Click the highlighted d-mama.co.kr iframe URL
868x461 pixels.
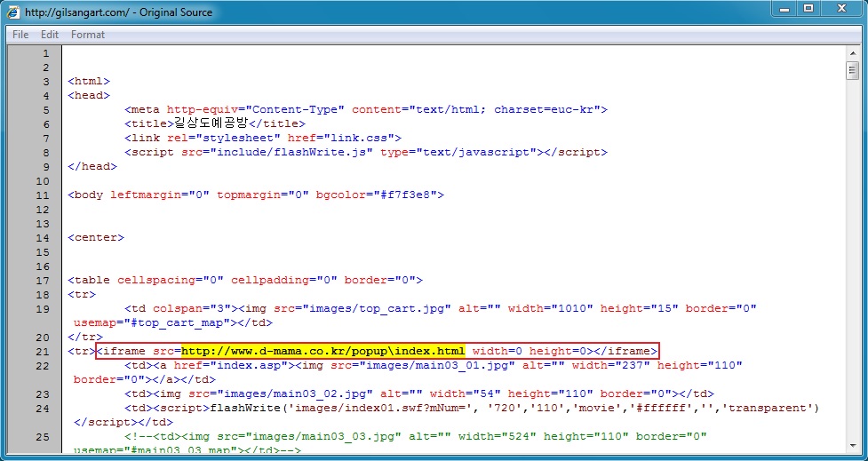point(323,352)
